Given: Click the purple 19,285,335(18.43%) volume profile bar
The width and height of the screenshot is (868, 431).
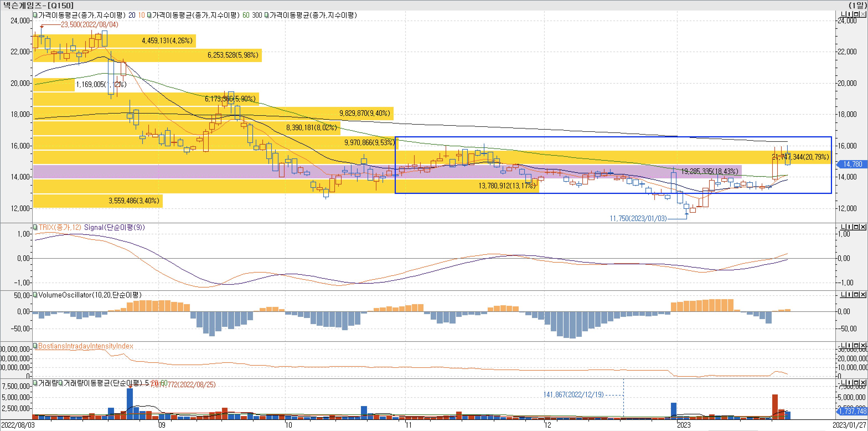Looking at the screenshot, I should click(x=709, y=171).
